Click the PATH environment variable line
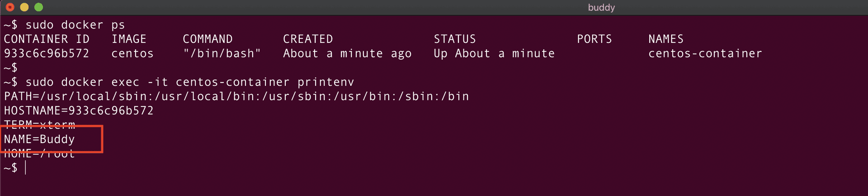868x196 pixels. (x=236, y=97)
